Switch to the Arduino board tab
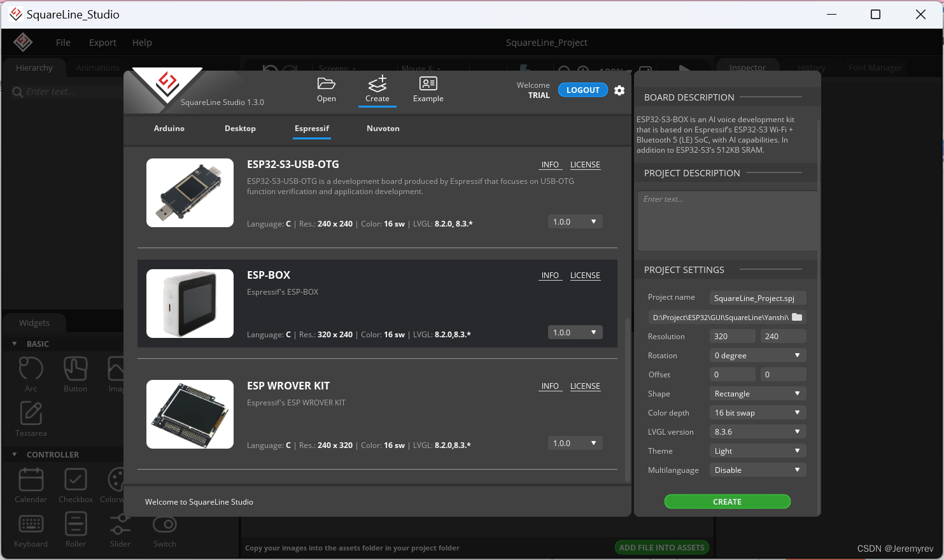The width and height of the screenshot is (944, 560). pyautogui.click(x=169, y=129)
